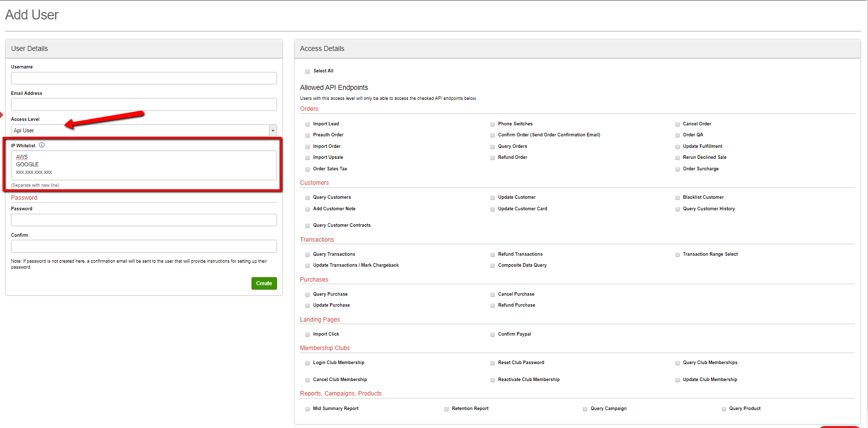Click the Confirm password field

(143, 246)
